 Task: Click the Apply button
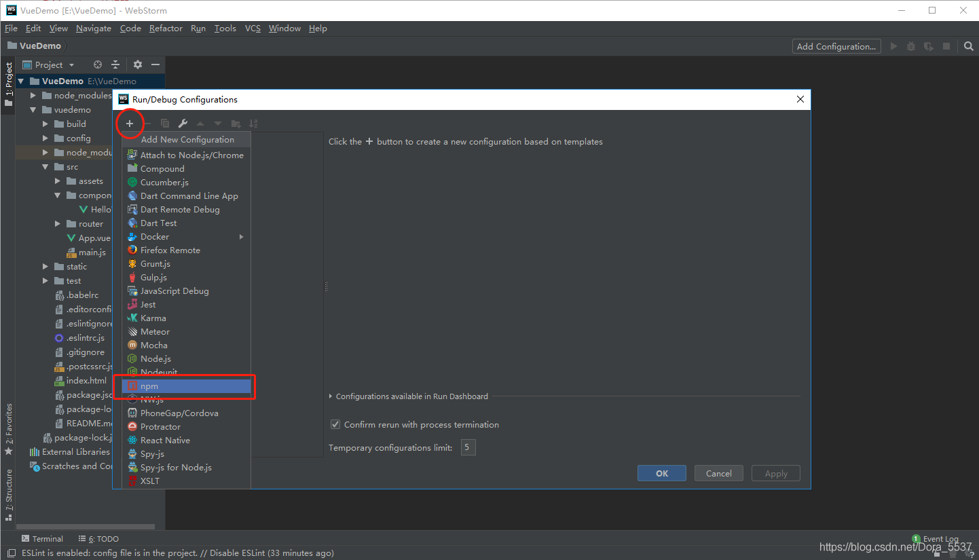coord(776,474)
